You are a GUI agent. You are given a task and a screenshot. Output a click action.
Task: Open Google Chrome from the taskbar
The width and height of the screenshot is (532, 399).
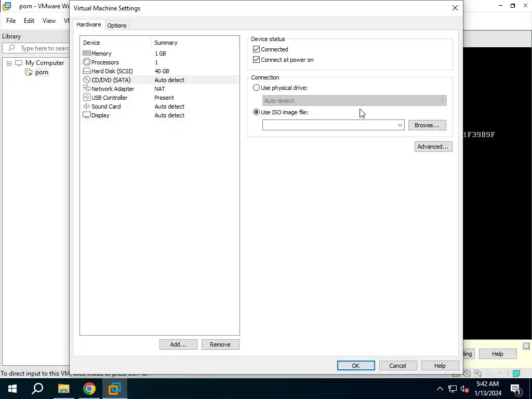coord(89,389)
